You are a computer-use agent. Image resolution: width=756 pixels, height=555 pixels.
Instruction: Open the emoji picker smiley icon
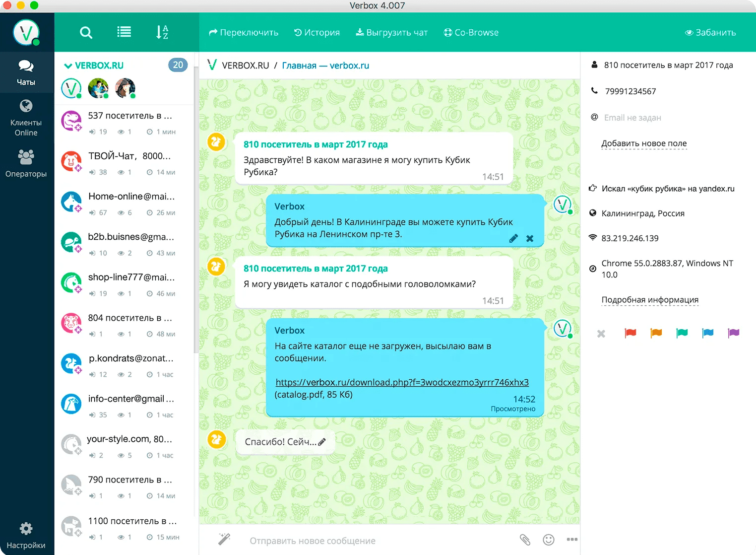[x=549, y=540]
